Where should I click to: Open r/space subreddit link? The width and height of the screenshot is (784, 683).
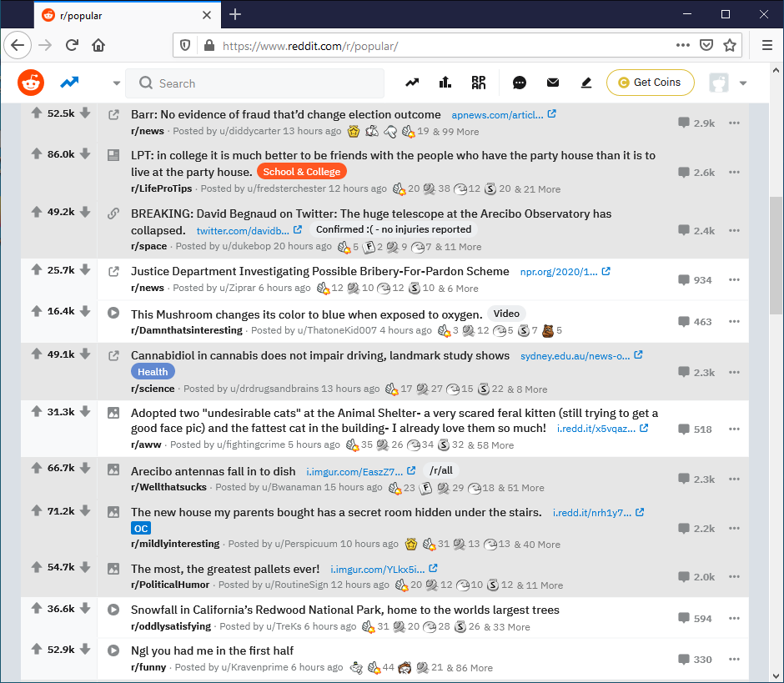pos(149,246)
